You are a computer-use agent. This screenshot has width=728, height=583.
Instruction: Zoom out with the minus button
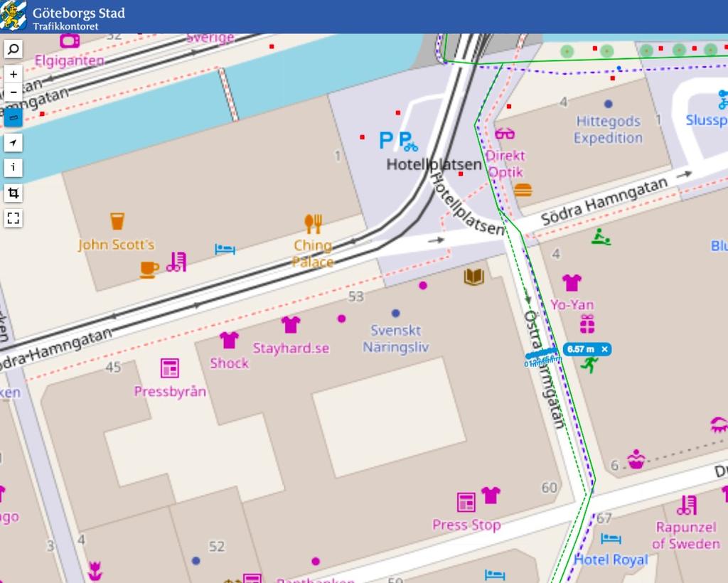13,92
